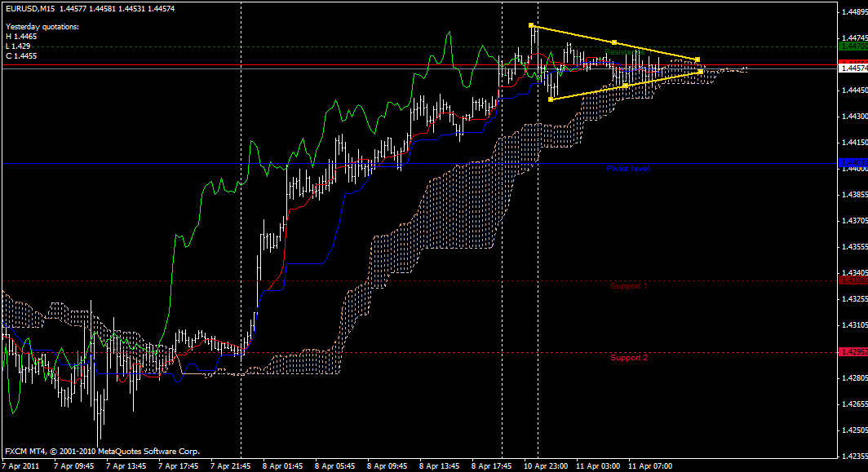Click the highlighted current price tag 1.44574

point(848,68)
